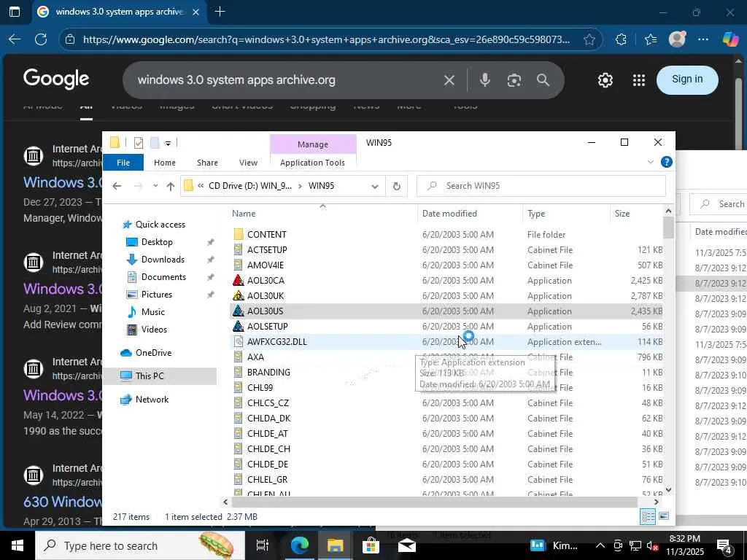747x560 pixels.
Task: Open Google apps grid
Action: click(639, 80)
